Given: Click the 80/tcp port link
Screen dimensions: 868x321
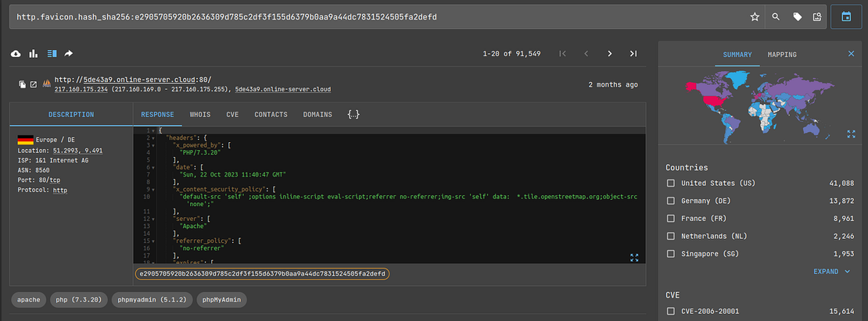Looking at the screenshot, I should [51, 180].
